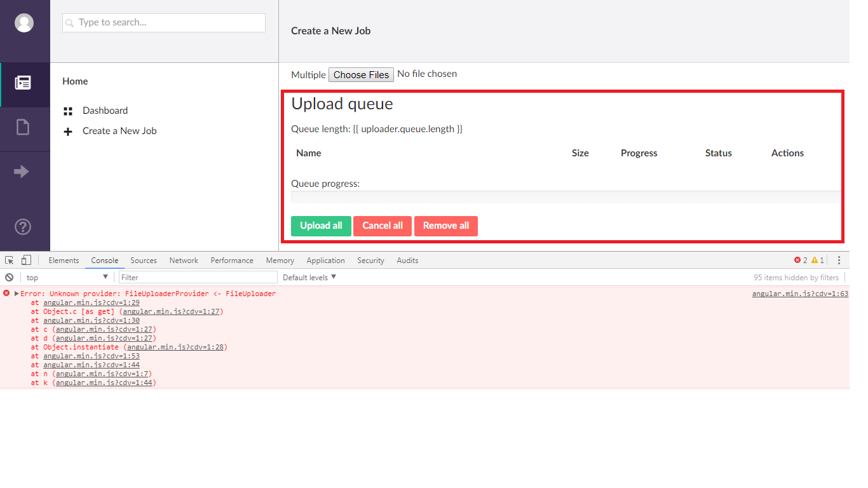
Task: Click the red error count badge
Action: coord(801,260)
